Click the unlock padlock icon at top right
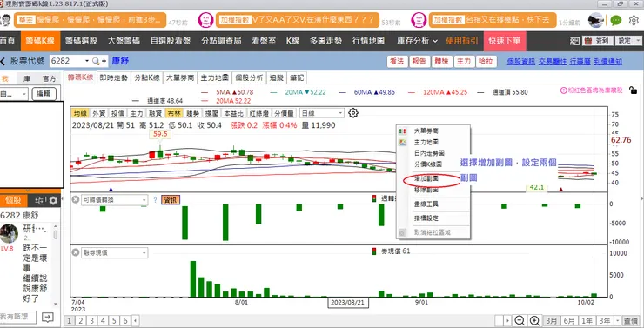Viewport: 644px width, 328px height. coord(633,90)
